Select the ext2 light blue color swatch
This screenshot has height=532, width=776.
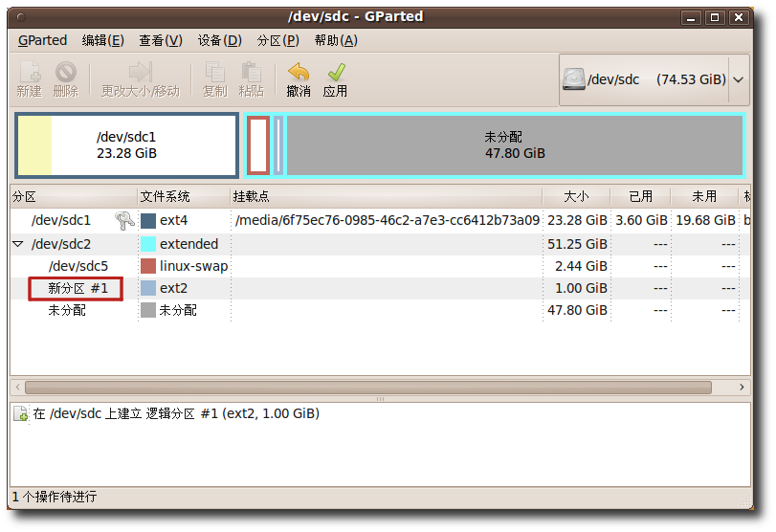tap(148, 288)
